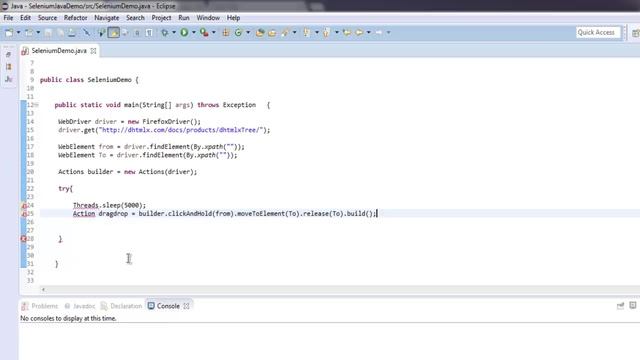Image resolution: width=640 pixels, height=360 pixels.
Task: Open the Edit menu
Action: coord(25,18)
